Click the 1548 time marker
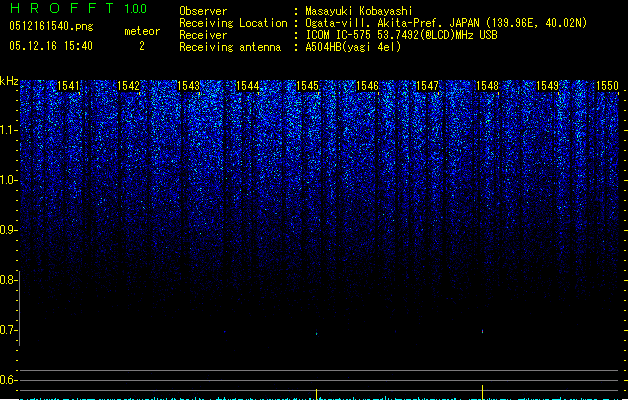The width and height of the screenshot is (629, 400). pos(487,87)
